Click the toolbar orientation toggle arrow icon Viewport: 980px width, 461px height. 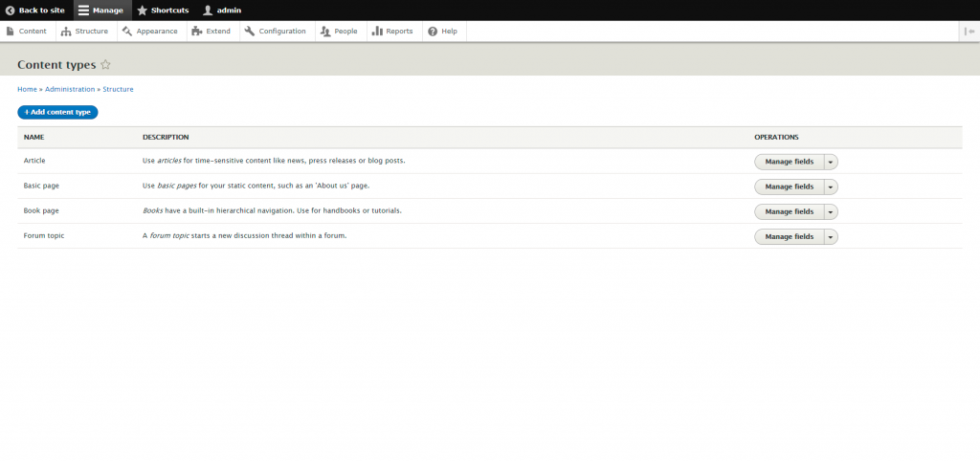pos(969,32)
